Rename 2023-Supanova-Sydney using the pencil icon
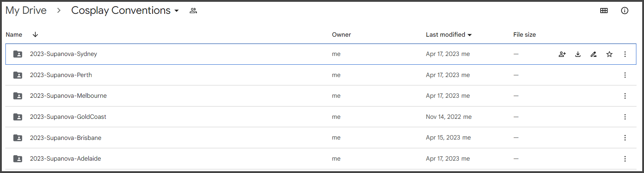 593,54
